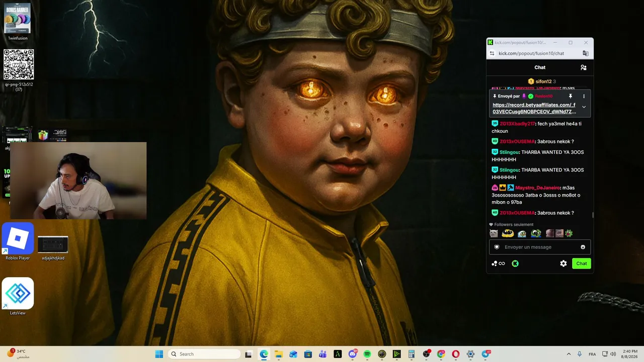
Task: Click the green Chat send button
Action: tap(582, 263)
